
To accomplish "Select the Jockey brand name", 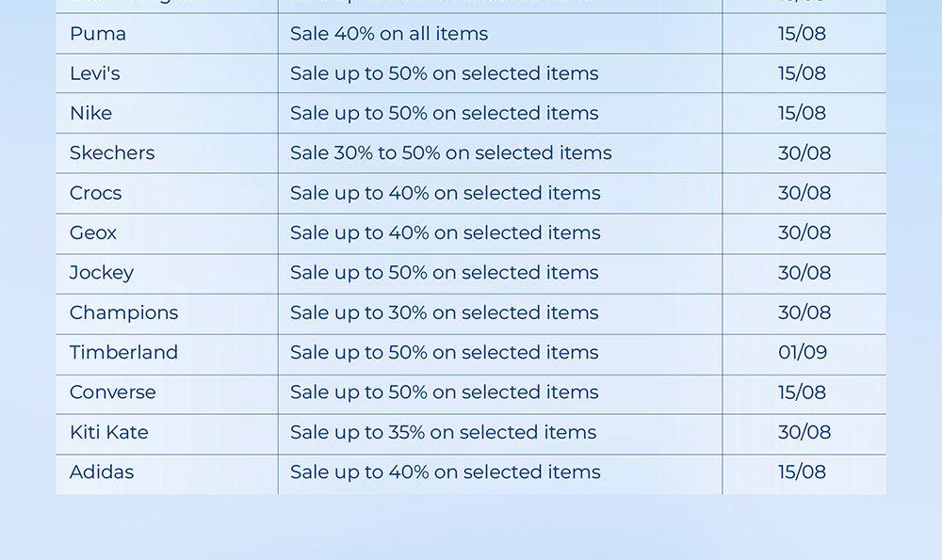I will pos(102,272).
